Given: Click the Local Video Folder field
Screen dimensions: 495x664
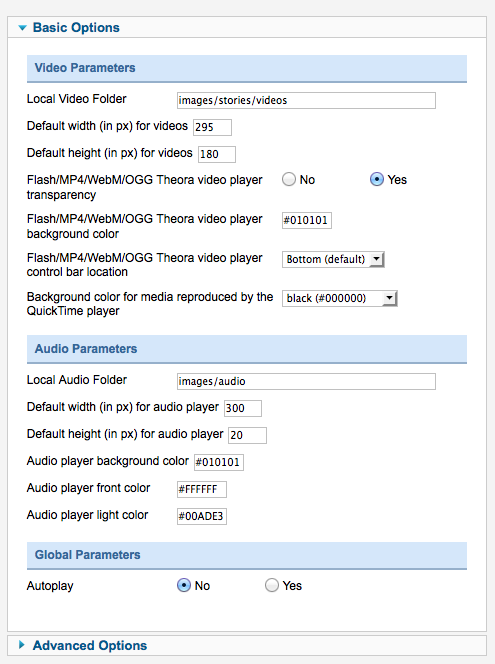Looking at the screenshot, I should tap(306, 100).
